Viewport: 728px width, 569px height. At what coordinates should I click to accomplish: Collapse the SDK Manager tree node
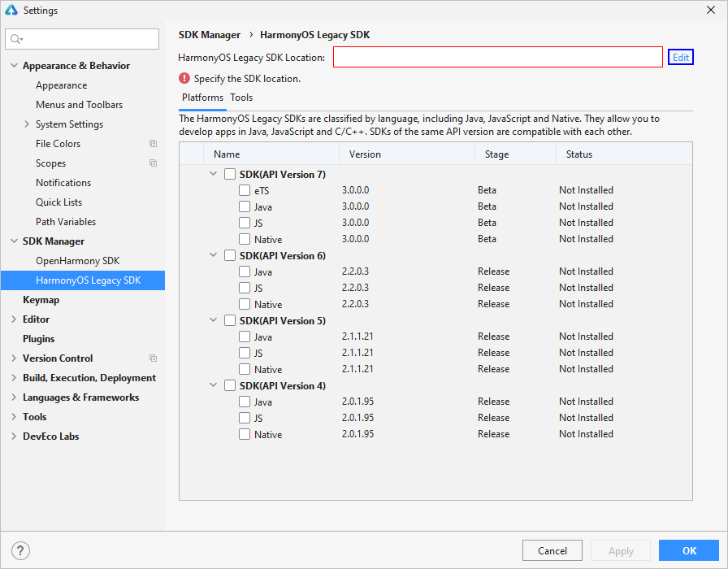pos(14,241)
